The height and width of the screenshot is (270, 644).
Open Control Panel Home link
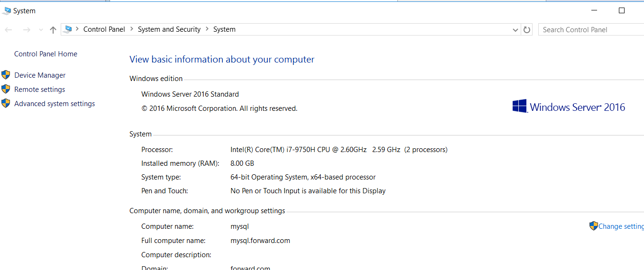(46, 54)
